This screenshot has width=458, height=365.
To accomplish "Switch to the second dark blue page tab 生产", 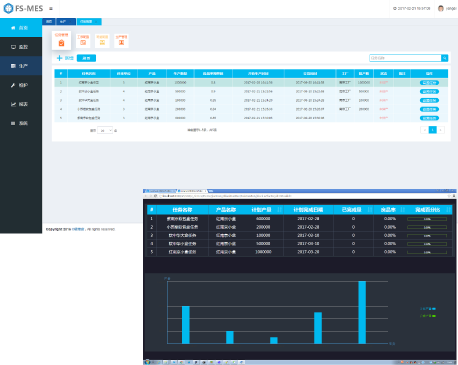I will pyautogui.click(x=66, y=22).
